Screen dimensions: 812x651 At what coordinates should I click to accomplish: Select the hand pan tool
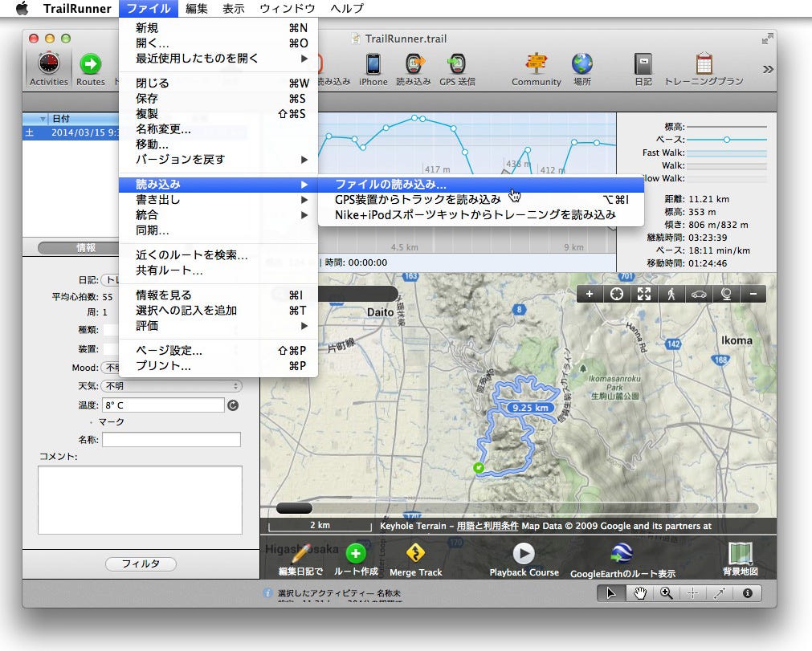639,593
